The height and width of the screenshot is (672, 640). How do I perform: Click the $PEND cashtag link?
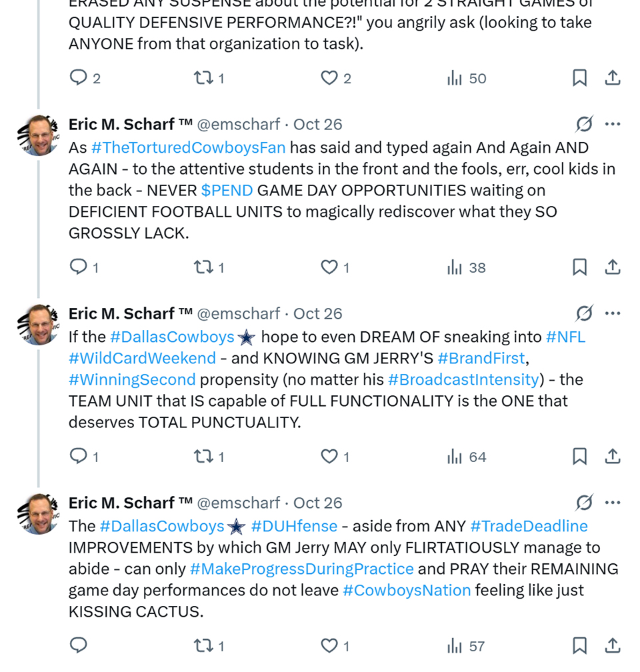(x=227, y=190)
